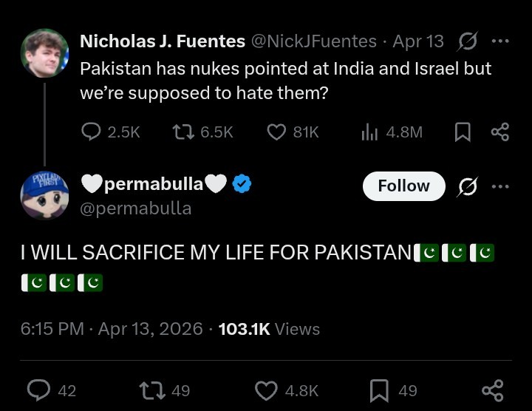Share the Nicholas J. Fuentes post

coord(500,132)
